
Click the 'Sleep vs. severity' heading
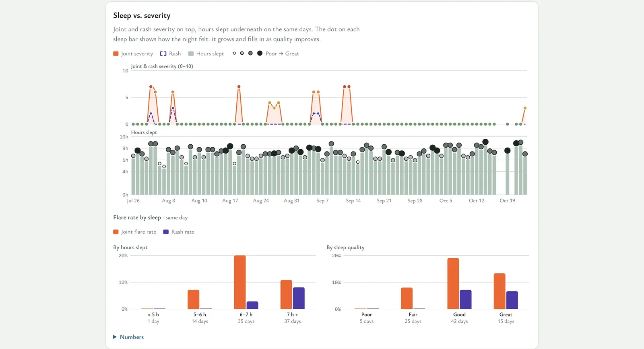coord(142,16)
